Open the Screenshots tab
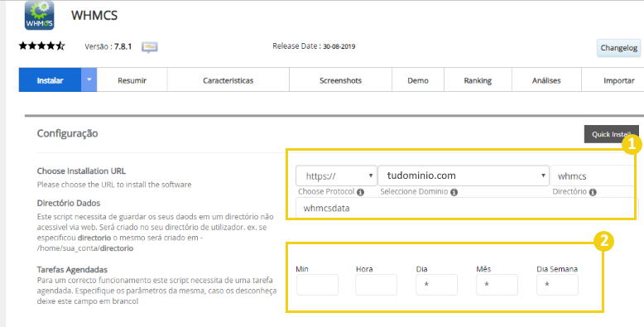The height and width of the screenshot is (327, 644). (340, 80)
